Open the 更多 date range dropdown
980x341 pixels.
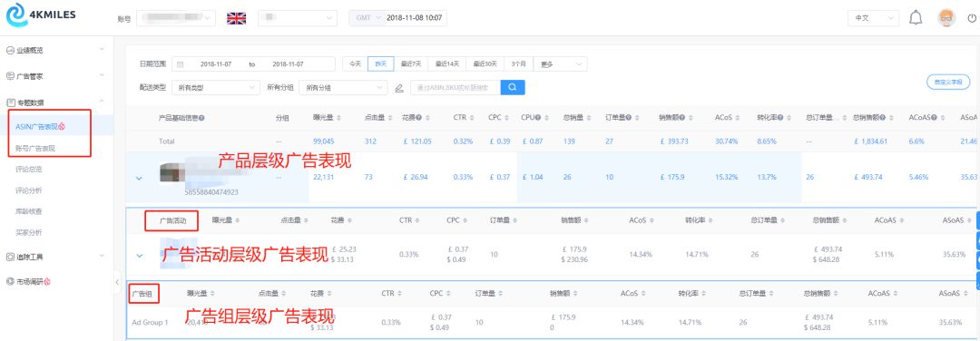click(x=561, y=64)
